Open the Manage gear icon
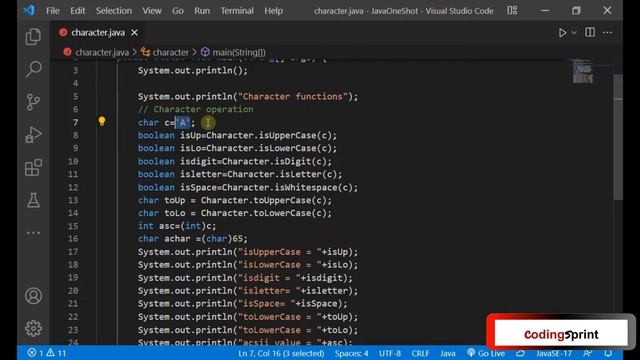Screen dimensions: 640x360 [x=33, y=328]
